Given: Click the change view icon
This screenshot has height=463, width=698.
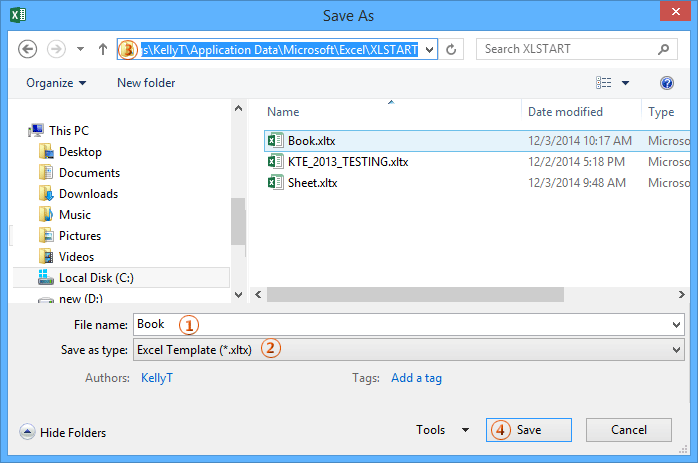Looking at the screenshot, I should pos(604,83).
